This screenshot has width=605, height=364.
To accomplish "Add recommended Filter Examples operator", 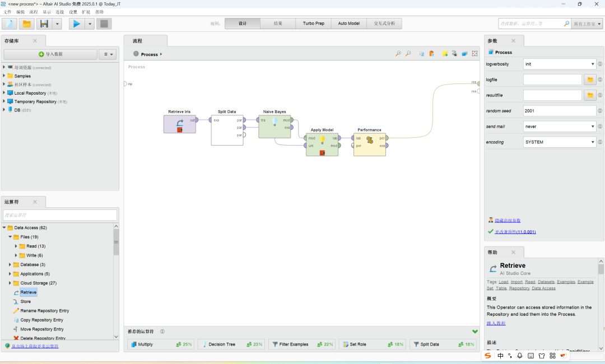I will tap(302, 344).
